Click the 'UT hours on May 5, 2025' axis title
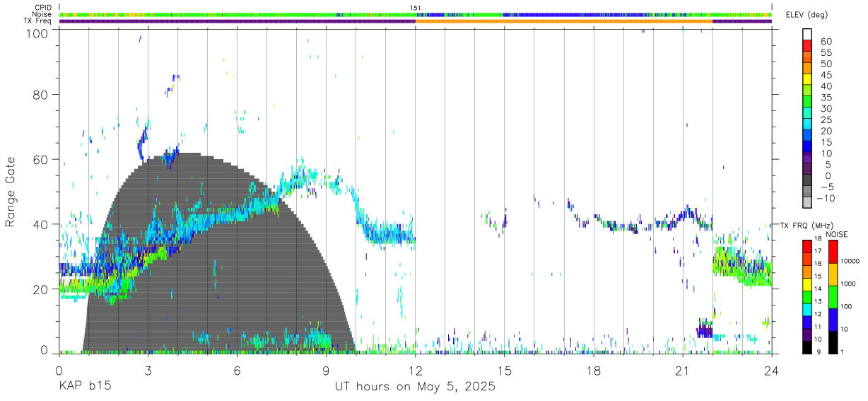 coord(415,387)
